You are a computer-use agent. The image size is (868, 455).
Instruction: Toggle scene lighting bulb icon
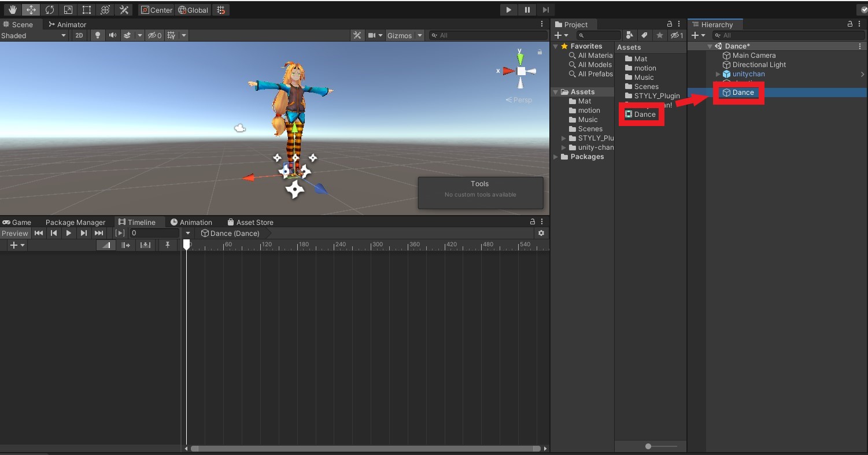coord(97,35)
